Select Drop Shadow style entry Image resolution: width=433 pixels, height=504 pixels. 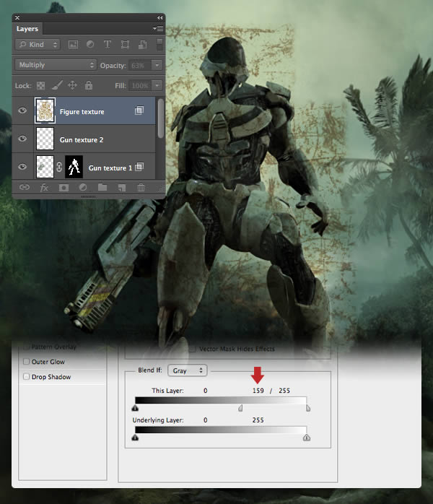tap(51, 377)
